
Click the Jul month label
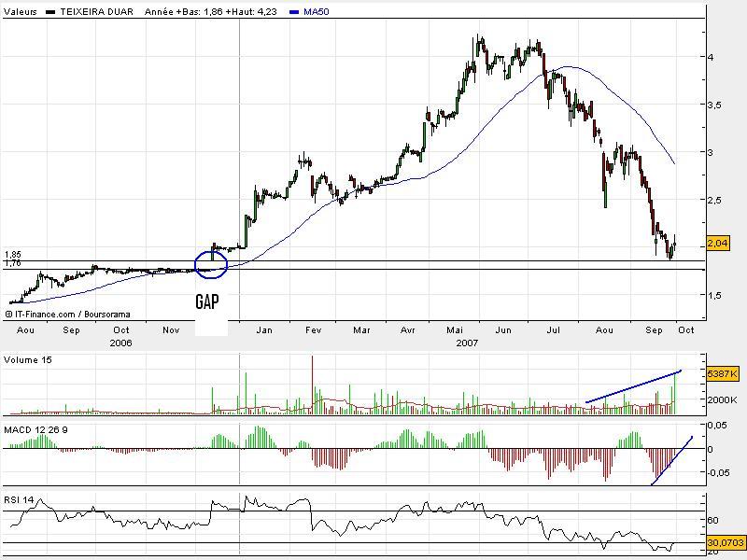pyautogui.click(x=553, y=330)
